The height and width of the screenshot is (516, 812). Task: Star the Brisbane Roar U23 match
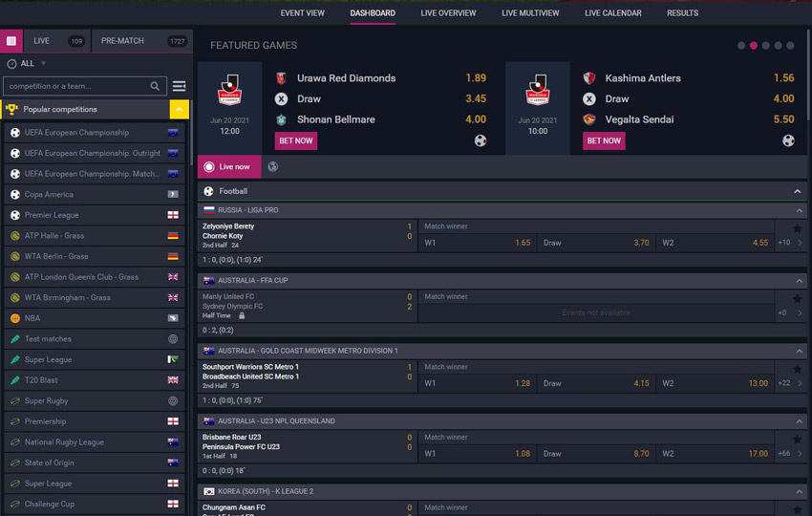tap(798, 440)
